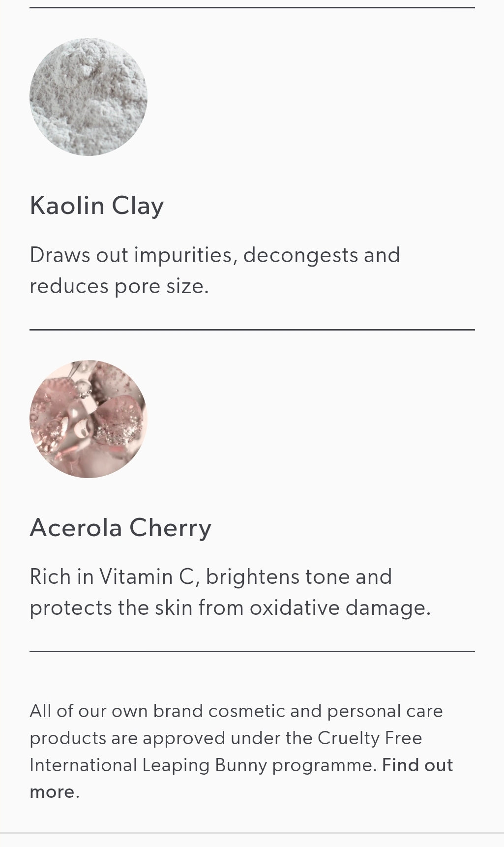Click the 'protects the skin from oxidative damage' line

tap(230, 608)
